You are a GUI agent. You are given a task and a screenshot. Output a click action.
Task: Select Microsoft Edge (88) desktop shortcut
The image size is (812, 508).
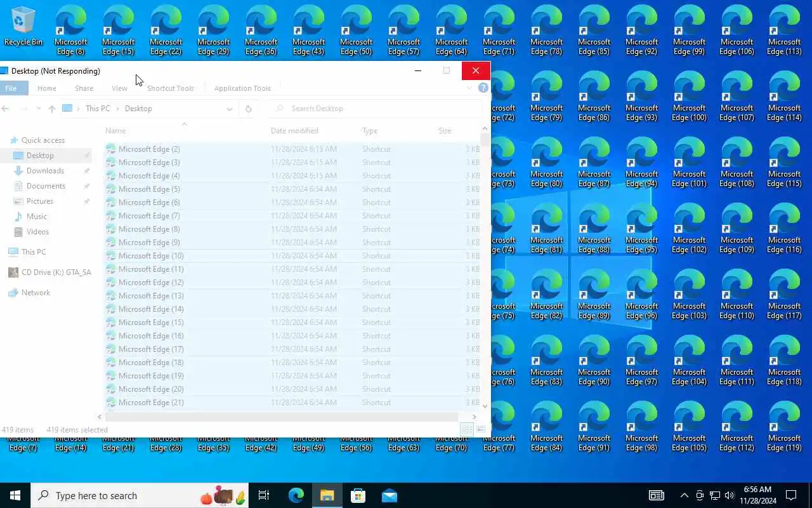coord(594,229)
